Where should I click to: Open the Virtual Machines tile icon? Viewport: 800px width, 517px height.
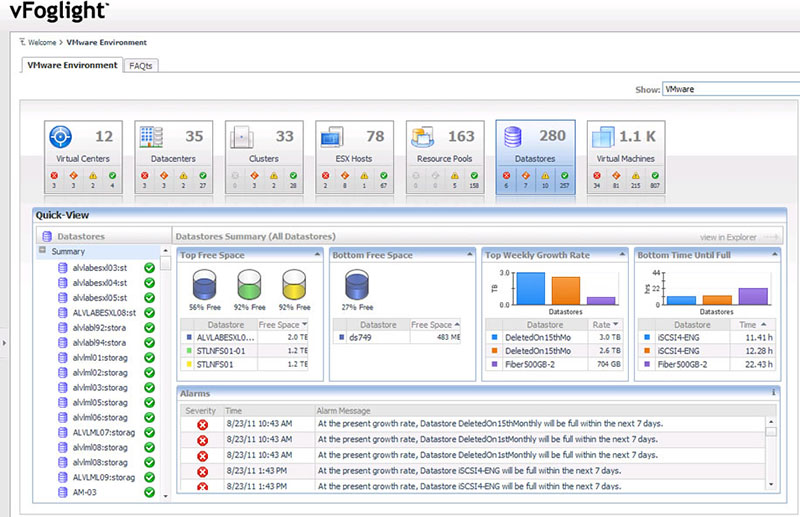click(x=603, y=137)
